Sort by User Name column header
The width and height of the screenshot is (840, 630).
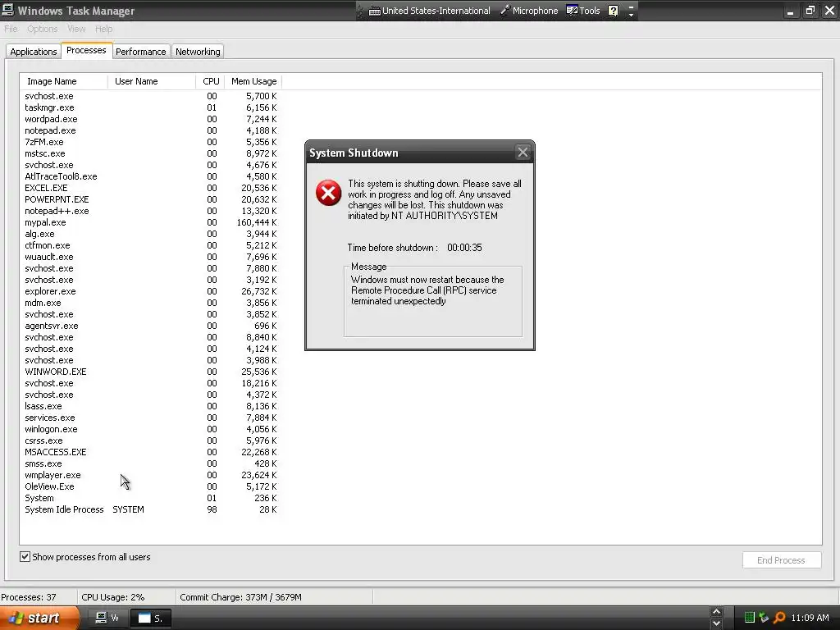coord(152,81)
